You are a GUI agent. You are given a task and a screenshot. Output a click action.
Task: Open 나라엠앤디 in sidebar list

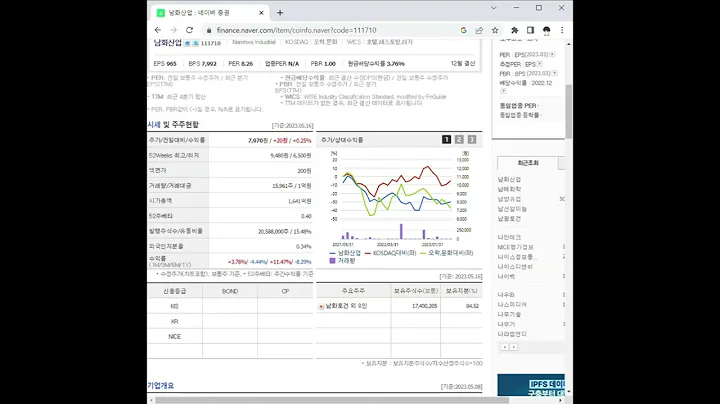coord(512,334)
